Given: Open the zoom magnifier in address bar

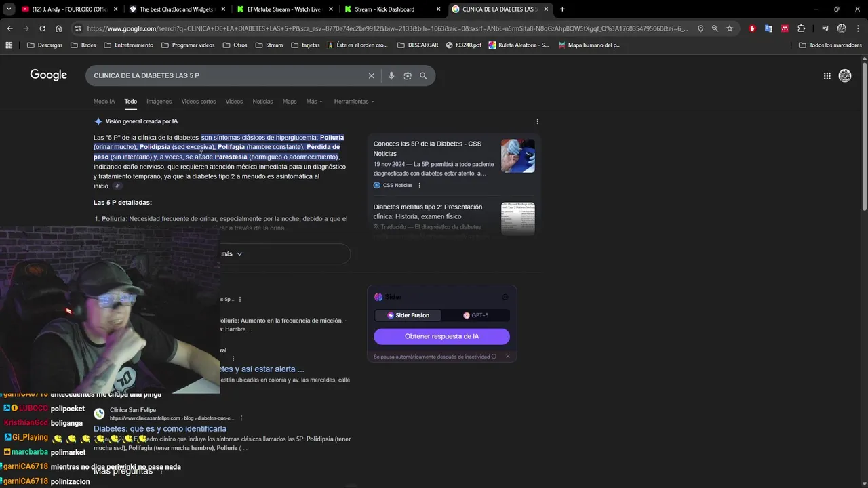Looking at the screenshot, I should [x=715, y=28].
